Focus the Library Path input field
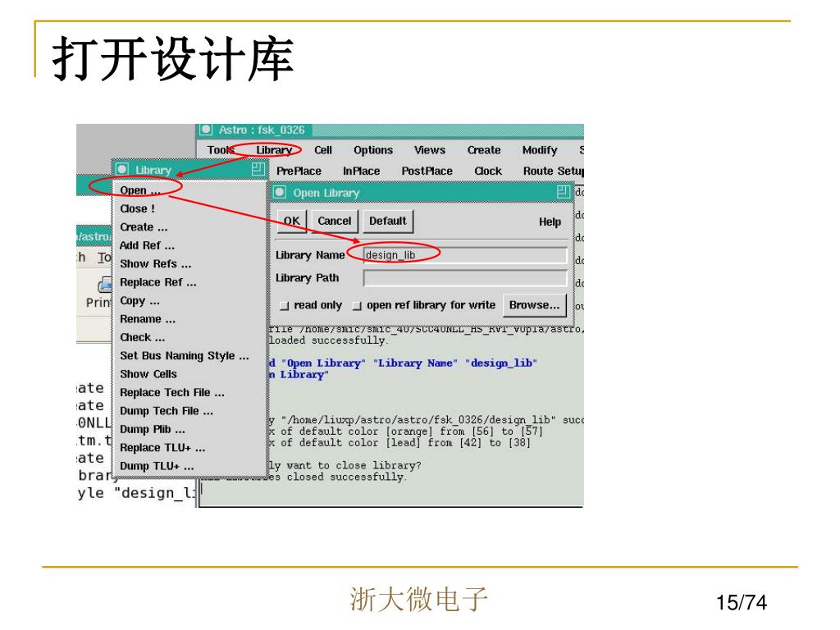840x630 pixels. 465,278
